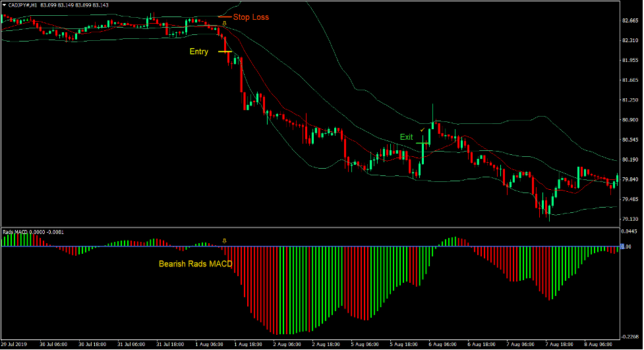Click the yellow Entry line marker

pyautogui.click(x=225, y=51)
